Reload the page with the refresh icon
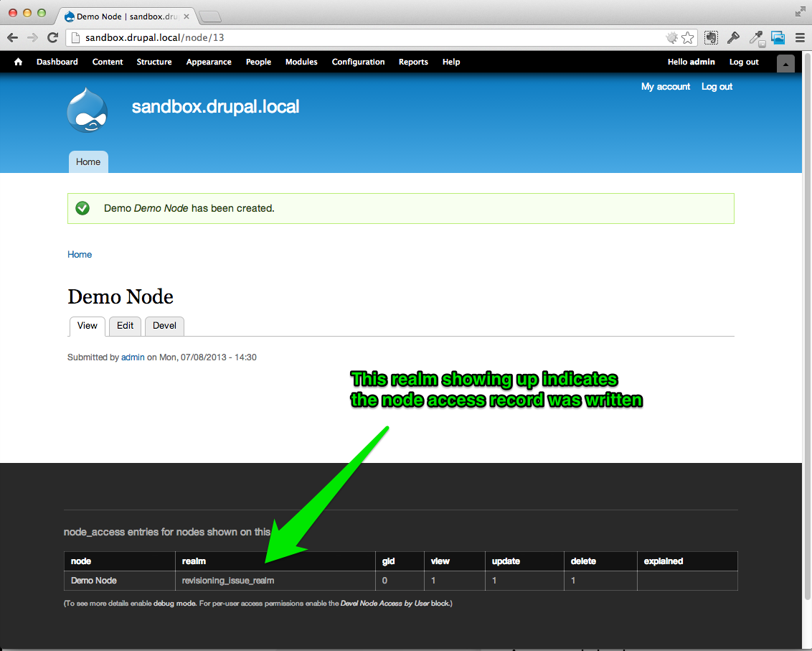Image resolution: width=812 pixels, height=651 pixels. 53,37
